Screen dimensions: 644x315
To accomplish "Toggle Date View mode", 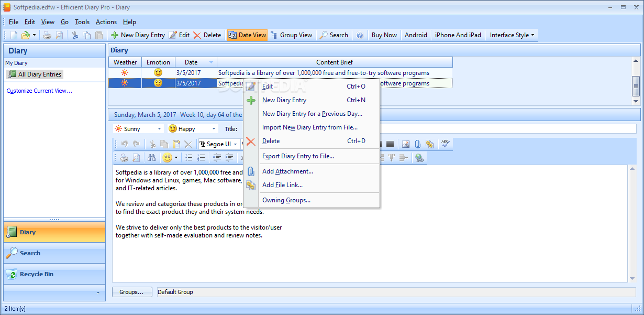I will (247, 35).
